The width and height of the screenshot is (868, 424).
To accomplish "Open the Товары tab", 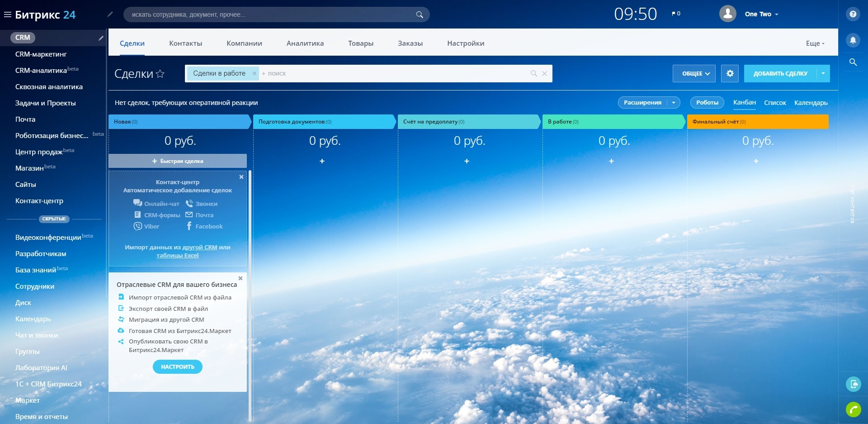I will pos(361,43).
